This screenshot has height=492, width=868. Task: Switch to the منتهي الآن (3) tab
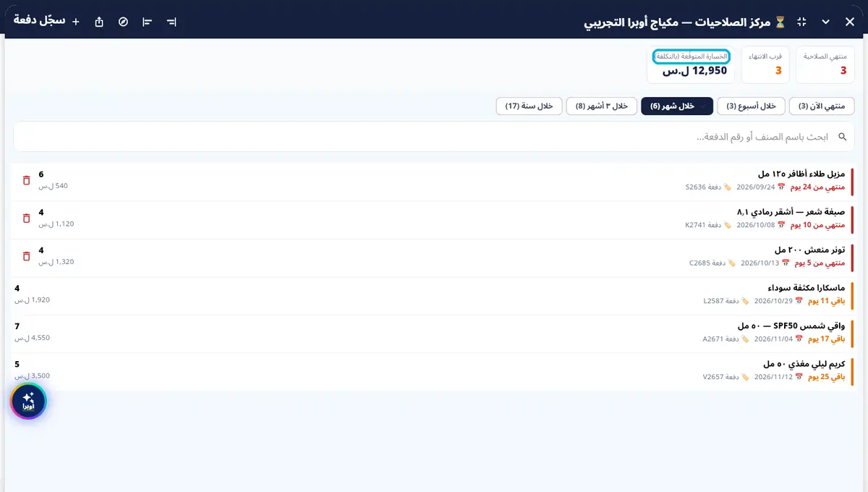tap(822, 106)
